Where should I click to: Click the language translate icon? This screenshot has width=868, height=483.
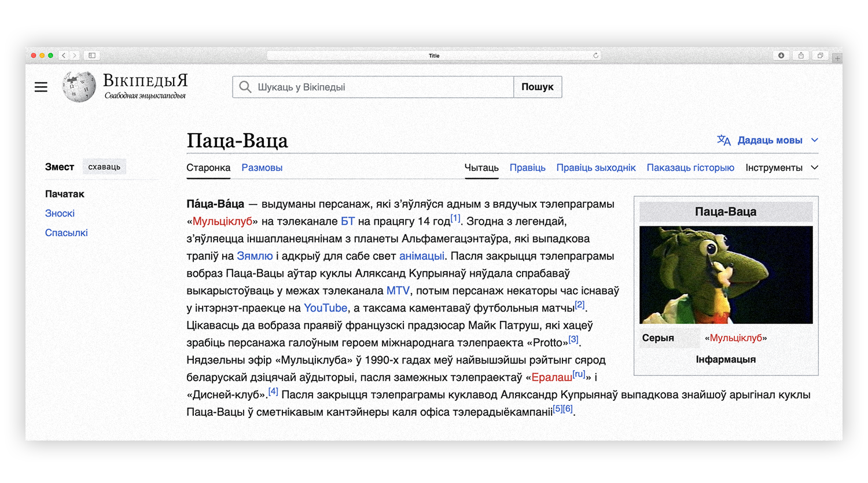click(x=723, y=140)
